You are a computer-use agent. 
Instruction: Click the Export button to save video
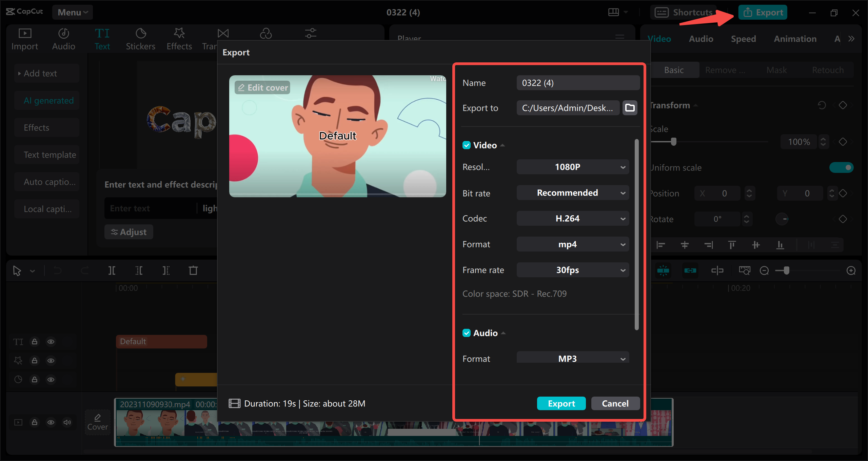[561, 403]
